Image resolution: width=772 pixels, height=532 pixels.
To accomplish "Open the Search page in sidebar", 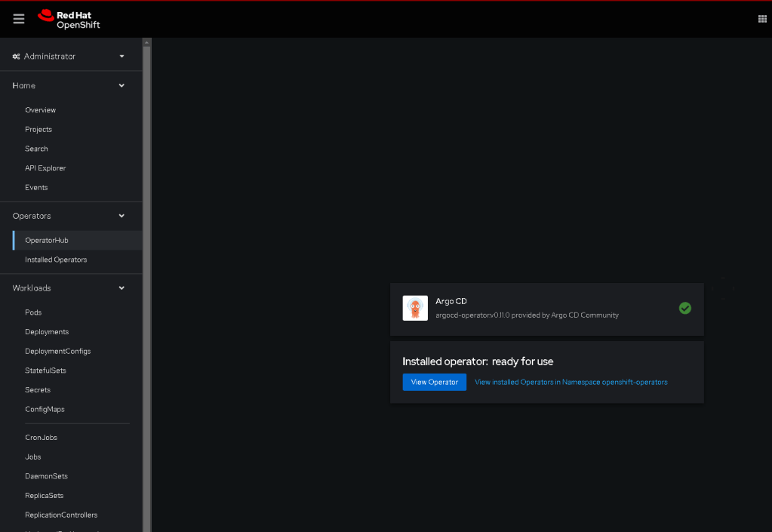I will (x=36, y=149).
